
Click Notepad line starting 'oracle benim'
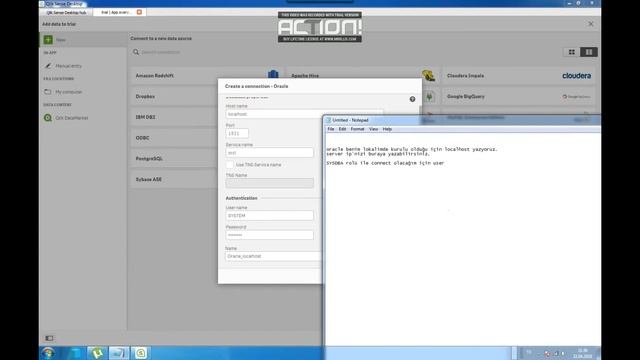point(412,149)
